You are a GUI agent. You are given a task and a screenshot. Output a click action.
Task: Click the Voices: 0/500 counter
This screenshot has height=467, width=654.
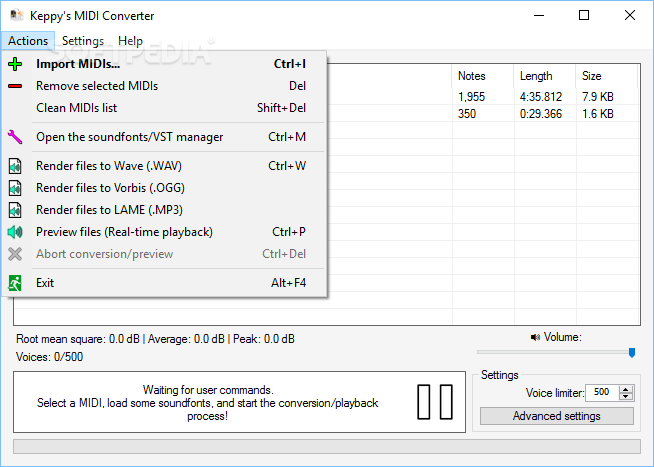point(49,357)
